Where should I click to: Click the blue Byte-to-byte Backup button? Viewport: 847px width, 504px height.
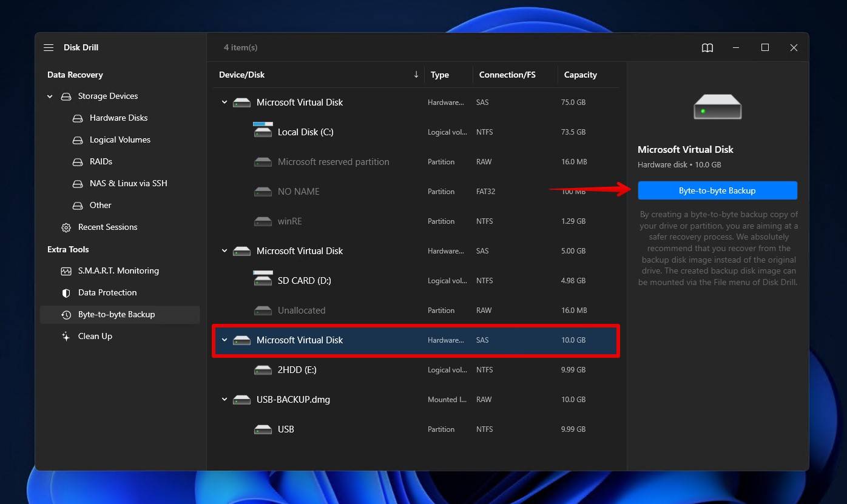coord(717,190)
